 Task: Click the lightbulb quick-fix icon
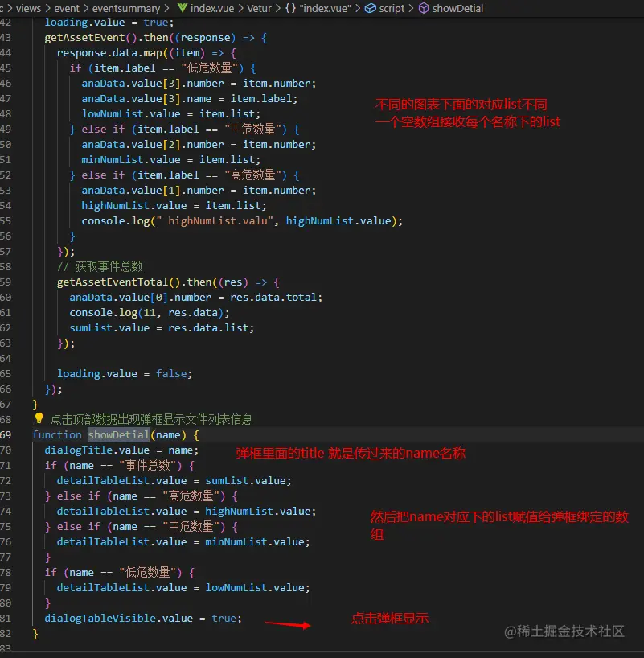pos(39,418)
